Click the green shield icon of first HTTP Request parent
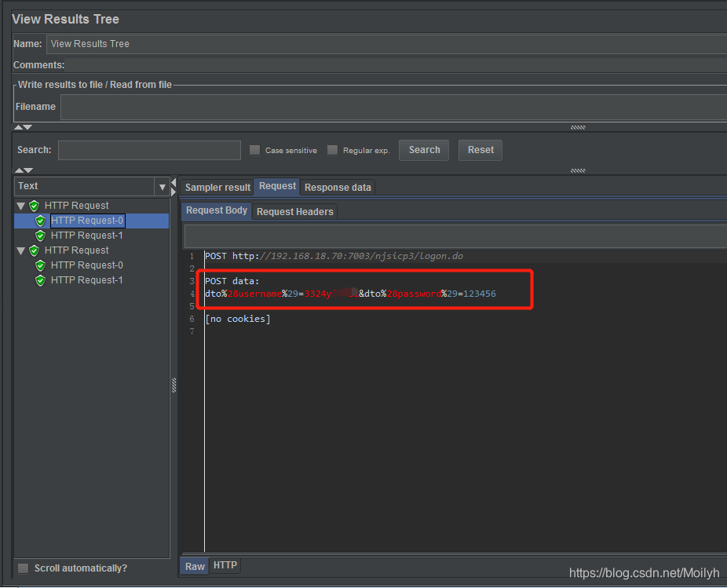This screenshot has height=588, width=727. [34, 206]
